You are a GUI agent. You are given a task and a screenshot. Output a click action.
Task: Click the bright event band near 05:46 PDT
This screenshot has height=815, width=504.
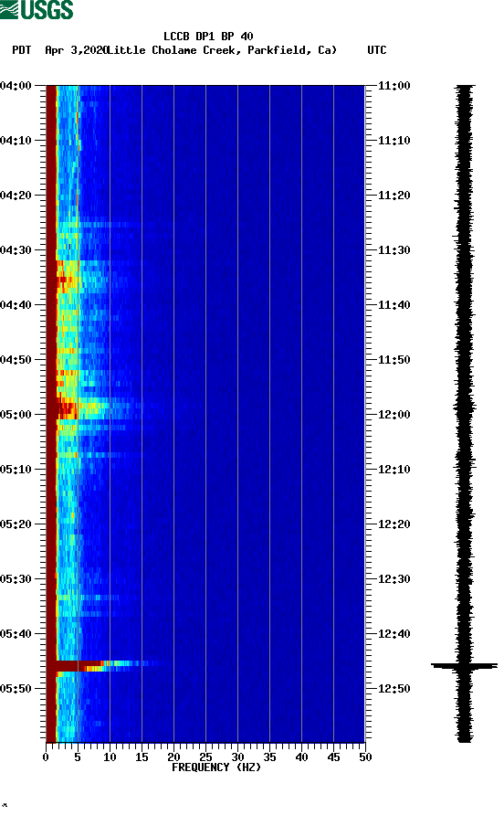tap(99, 666)
